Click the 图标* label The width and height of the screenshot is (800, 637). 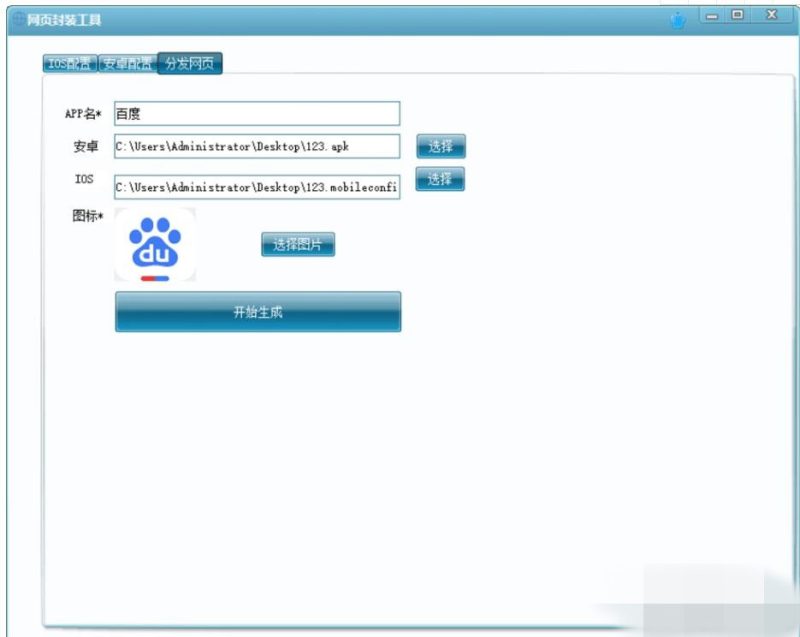(x=88, y=217)
